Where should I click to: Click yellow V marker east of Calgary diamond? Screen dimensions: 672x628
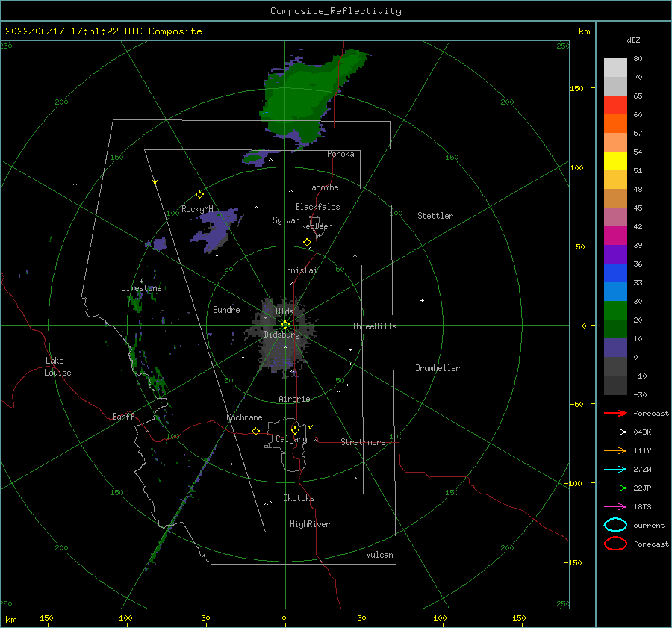click(x=311, y=427)
